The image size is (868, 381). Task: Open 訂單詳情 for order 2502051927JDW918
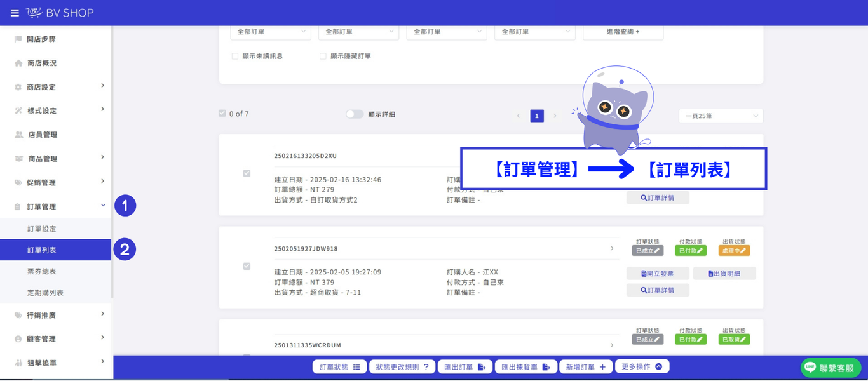[x=658, y=290]
